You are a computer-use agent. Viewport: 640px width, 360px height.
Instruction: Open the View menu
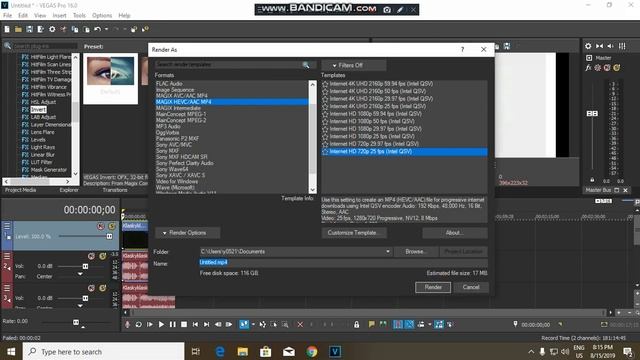[x=40, y=16]
